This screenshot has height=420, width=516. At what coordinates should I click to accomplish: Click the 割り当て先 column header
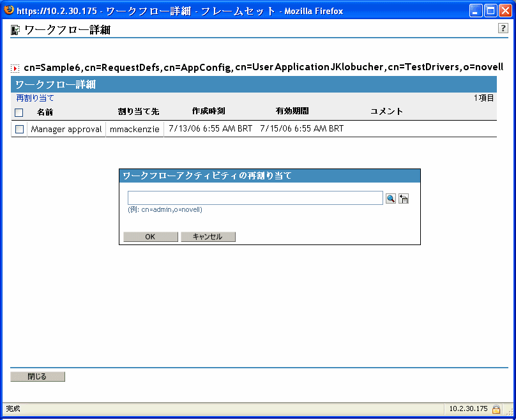coord(139,112)
